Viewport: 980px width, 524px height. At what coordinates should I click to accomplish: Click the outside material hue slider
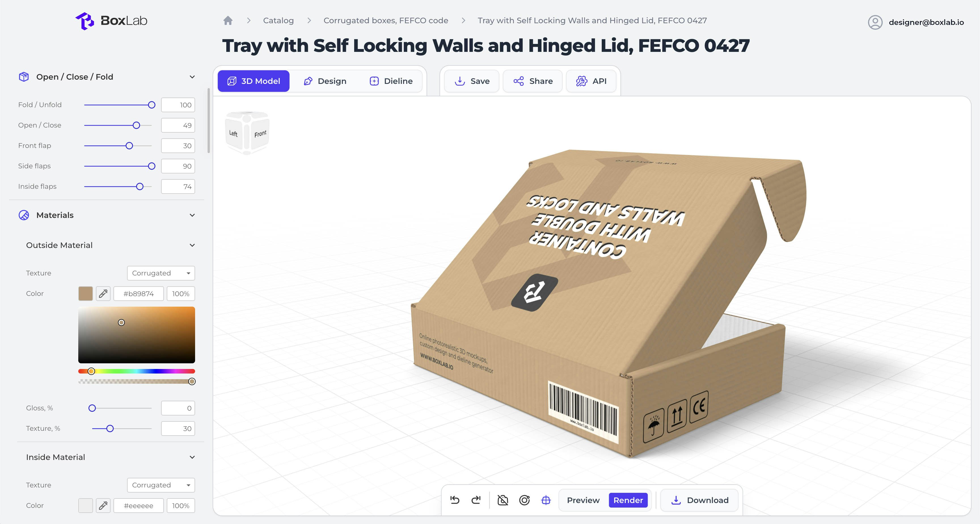point(137,371)
